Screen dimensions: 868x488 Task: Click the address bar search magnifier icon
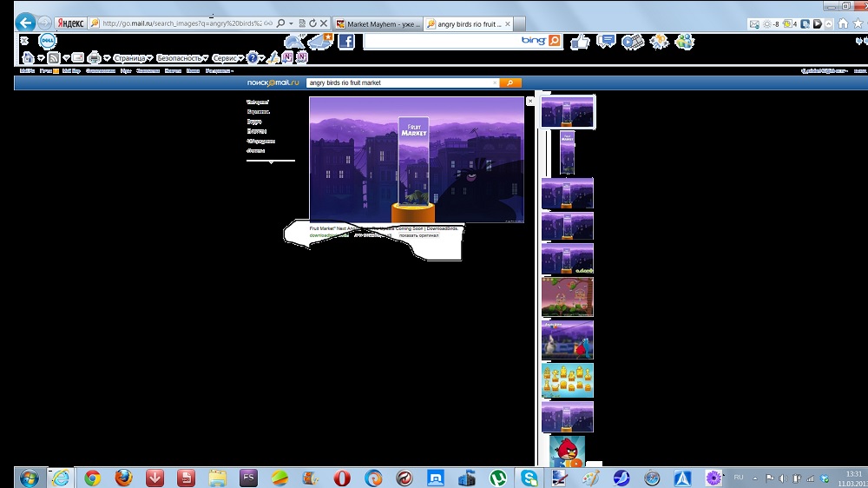coord(280,23)
